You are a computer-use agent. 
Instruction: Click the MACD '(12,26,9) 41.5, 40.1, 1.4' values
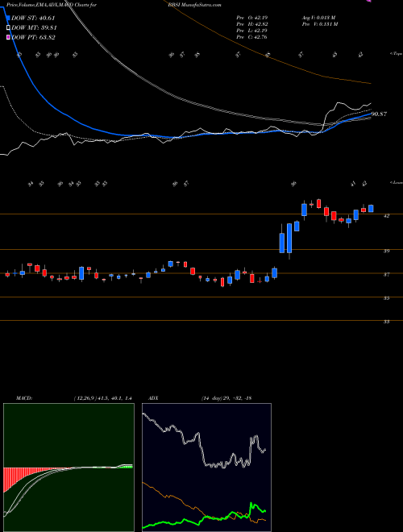click(x=102, y=398)
